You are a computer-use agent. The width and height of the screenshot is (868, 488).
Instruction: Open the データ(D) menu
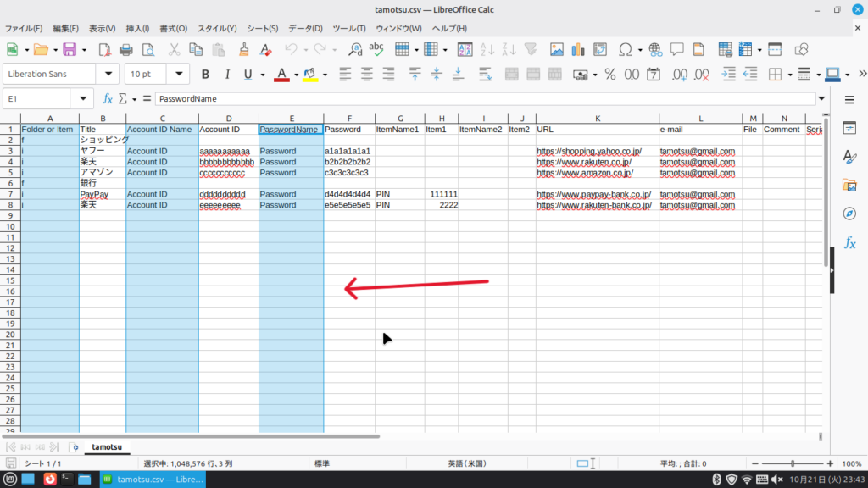[x=306, y=28]
